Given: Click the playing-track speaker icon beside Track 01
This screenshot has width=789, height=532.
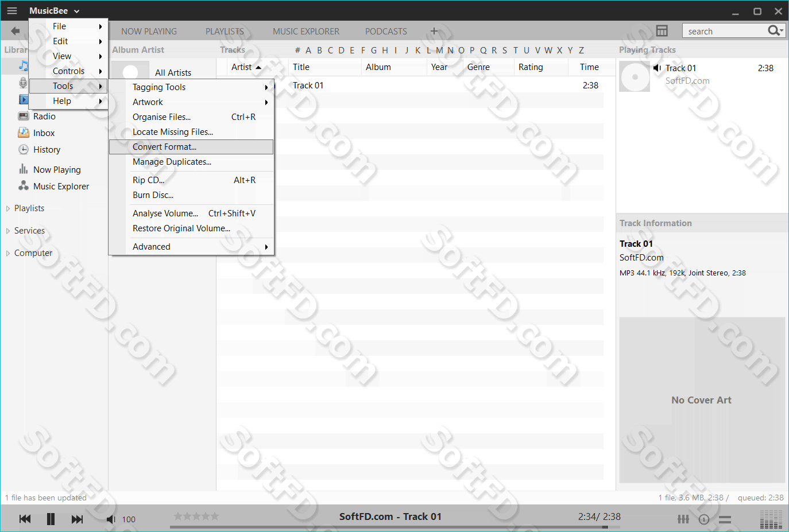Looking at the screenshot, I should tap(657, 68).
